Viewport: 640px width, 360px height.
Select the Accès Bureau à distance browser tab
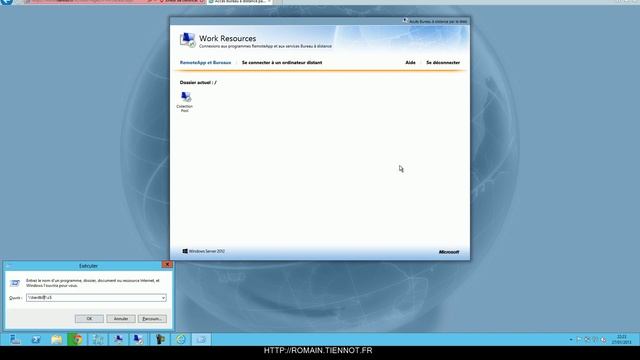click(240, 2)
